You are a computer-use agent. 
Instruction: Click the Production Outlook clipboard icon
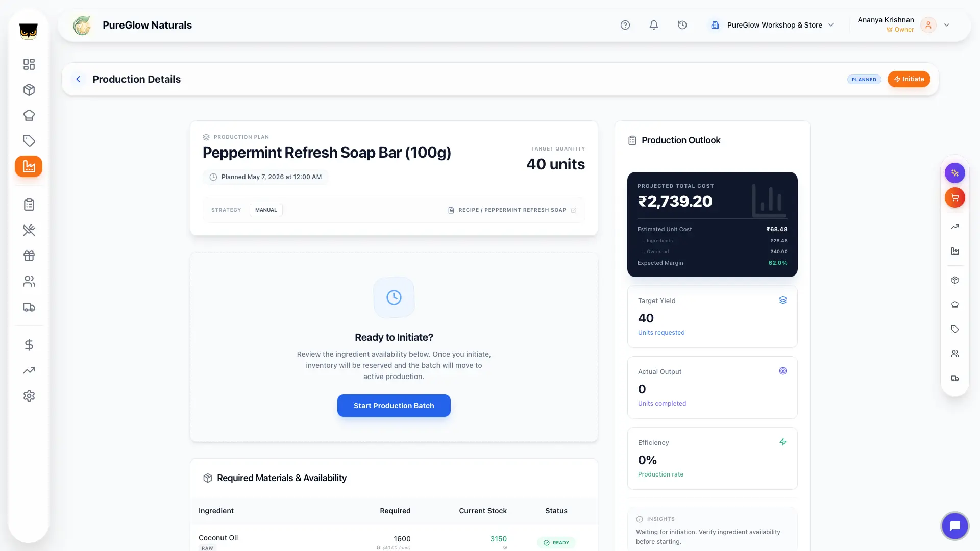tap(632, 140)
